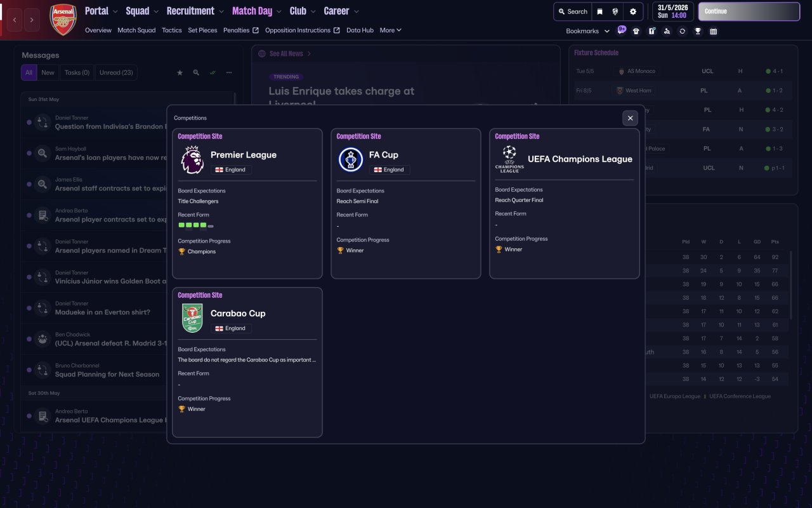Click the Premier League recent form bar

coord(196,225)
